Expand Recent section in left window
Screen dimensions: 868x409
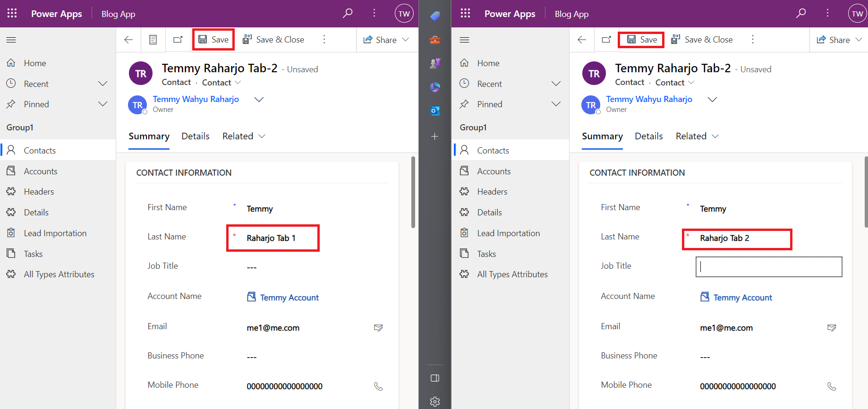(102, 84)
